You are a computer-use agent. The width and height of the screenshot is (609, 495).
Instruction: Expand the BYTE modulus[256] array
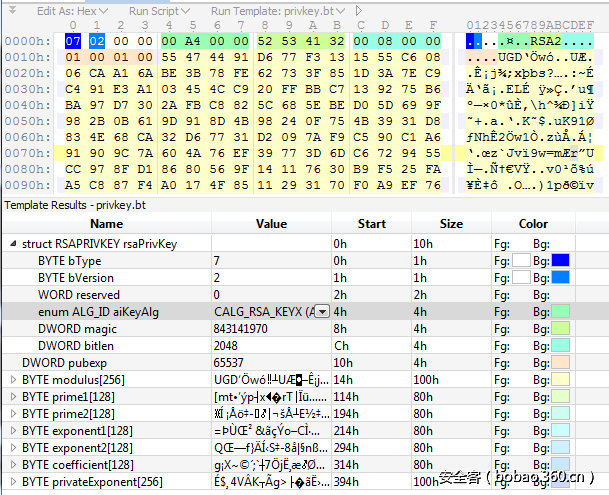coord(12,379)
